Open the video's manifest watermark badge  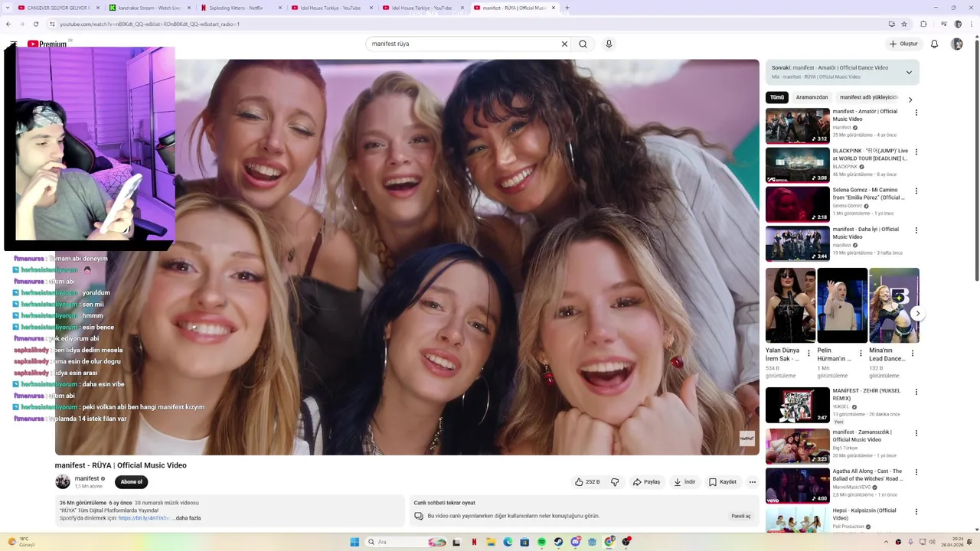[x=746, y=439]
